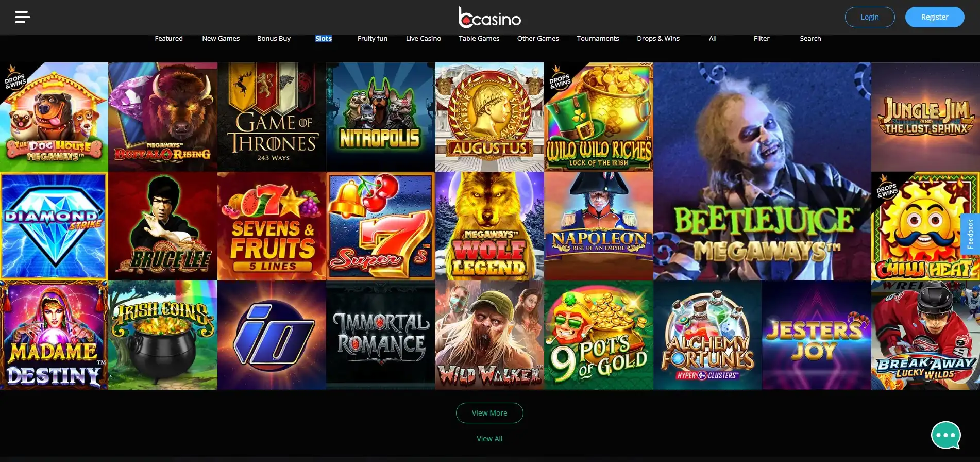Open Immortal Romance game tile
The width and height of the screenshot is (980, 462).
coord(381,335)
